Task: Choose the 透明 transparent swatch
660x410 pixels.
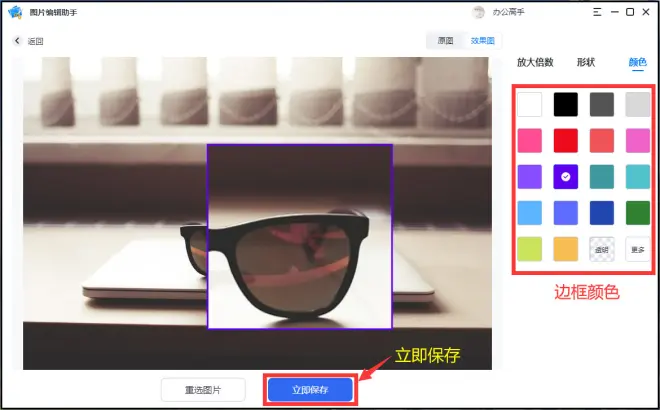Action: (x=602, y=249)
